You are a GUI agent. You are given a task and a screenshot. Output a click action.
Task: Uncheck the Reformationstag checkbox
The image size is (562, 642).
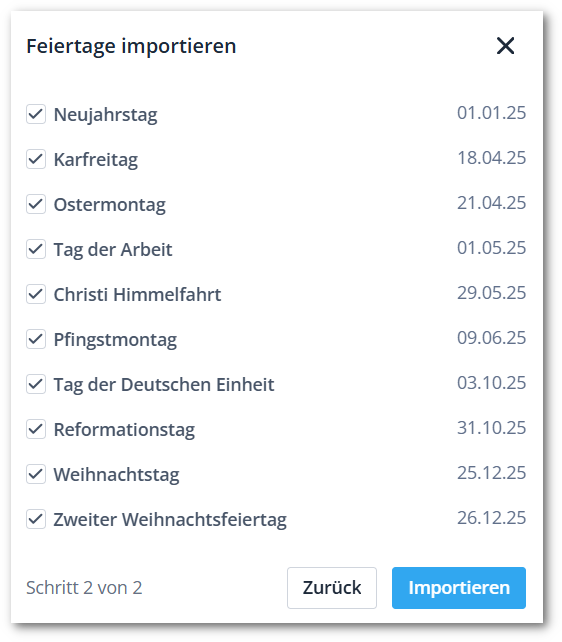tap(36, 429)
